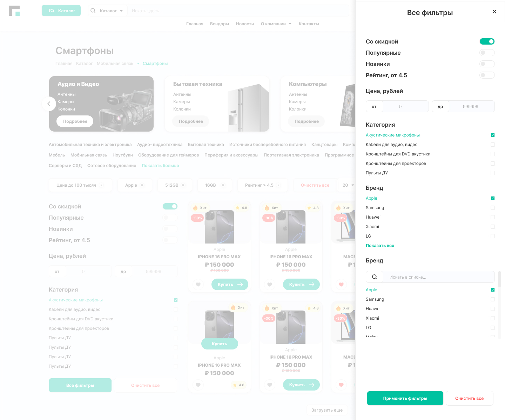Open the Вендоры menu item
The height and width of the screenshot is (420, 505).
point(220,24)
